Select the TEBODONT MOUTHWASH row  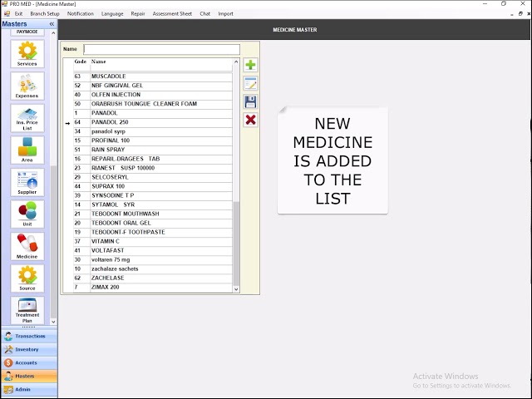(x=153, y=214)
